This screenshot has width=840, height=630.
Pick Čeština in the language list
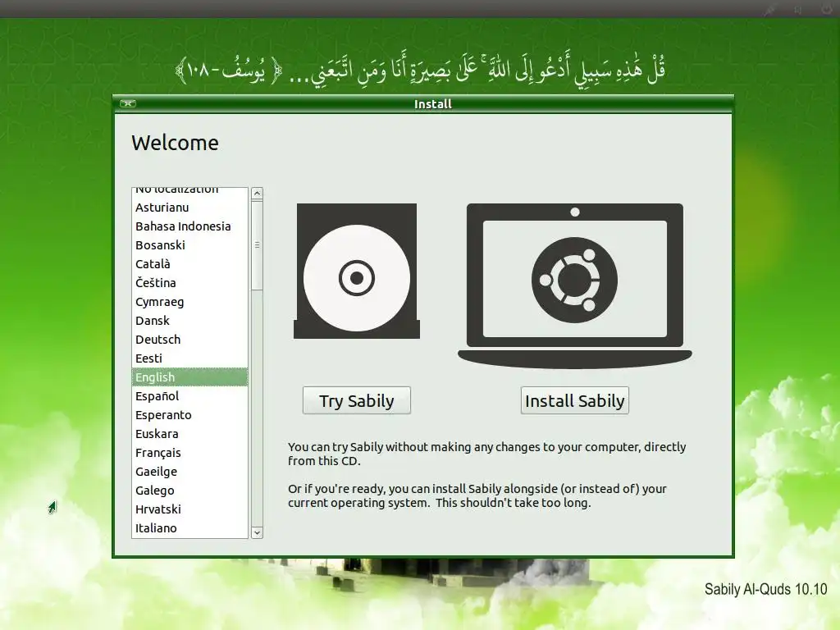189,282
